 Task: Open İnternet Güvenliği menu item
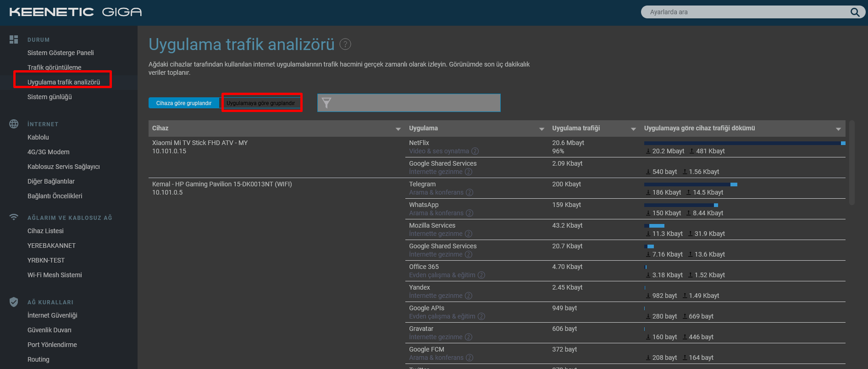[52, 315]
